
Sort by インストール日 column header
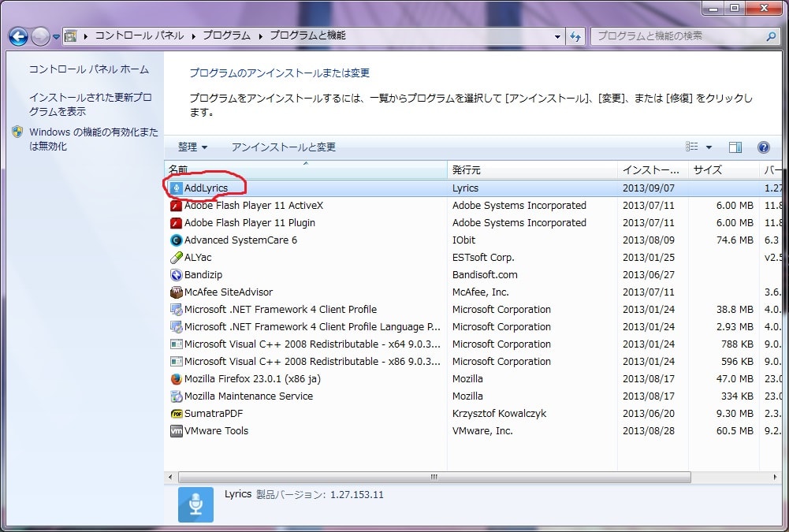653,169
